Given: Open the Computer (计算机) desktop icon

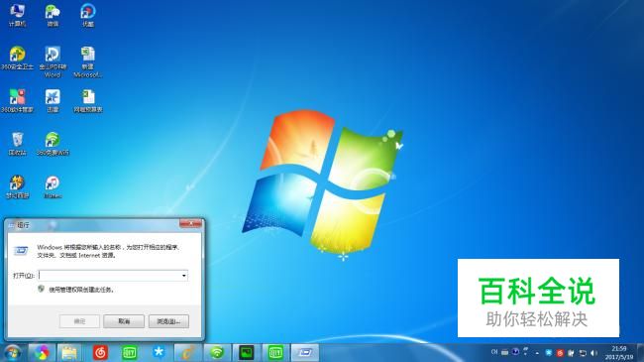Looking at the screenshot, I should 17,16.
